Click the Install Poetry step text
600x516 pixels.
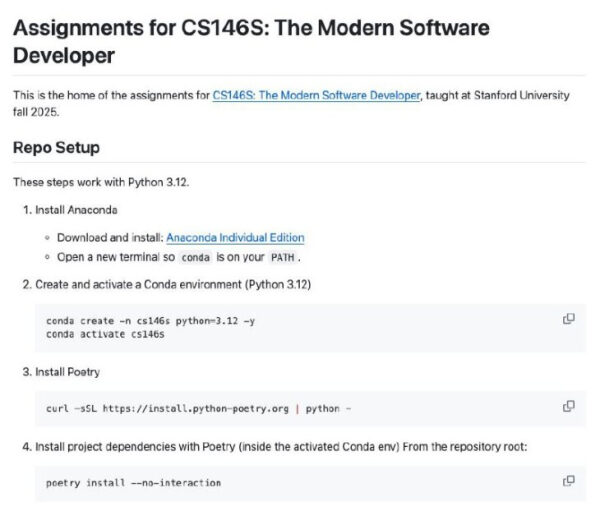67,372
